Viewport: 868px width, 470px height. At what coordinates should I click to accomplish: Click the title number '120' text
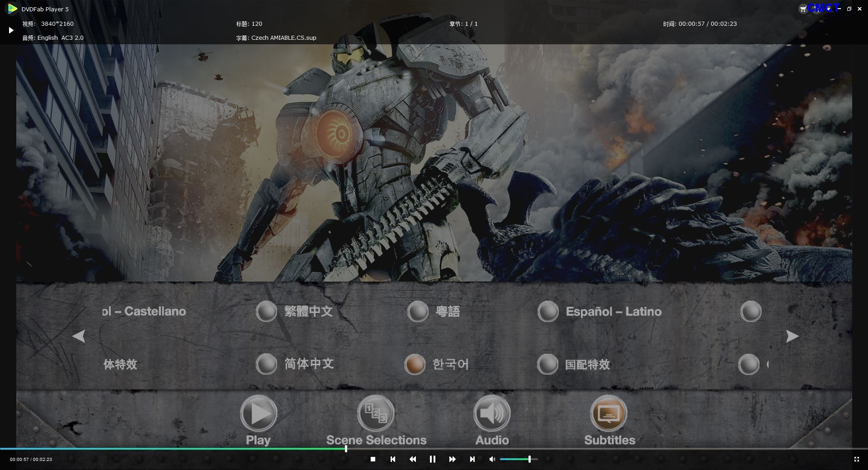pos(257,24)
